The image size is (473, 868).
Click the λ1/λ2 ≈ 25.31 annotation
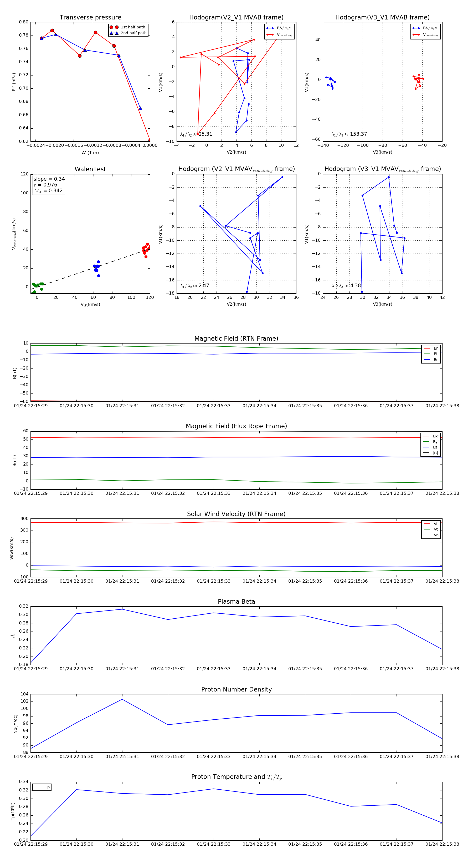196,134
